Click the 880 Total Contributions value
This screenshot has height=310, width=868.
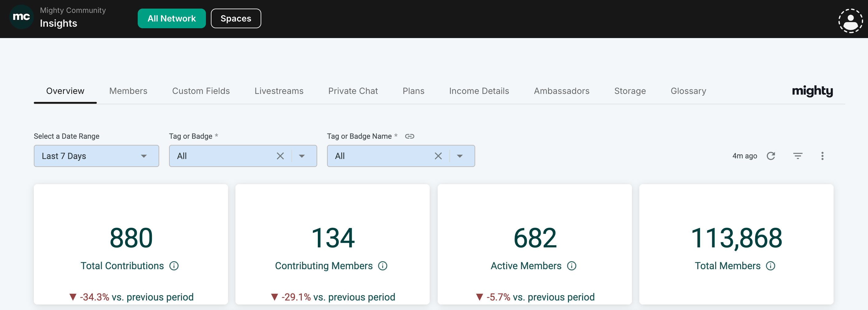[x=131, y=238]
